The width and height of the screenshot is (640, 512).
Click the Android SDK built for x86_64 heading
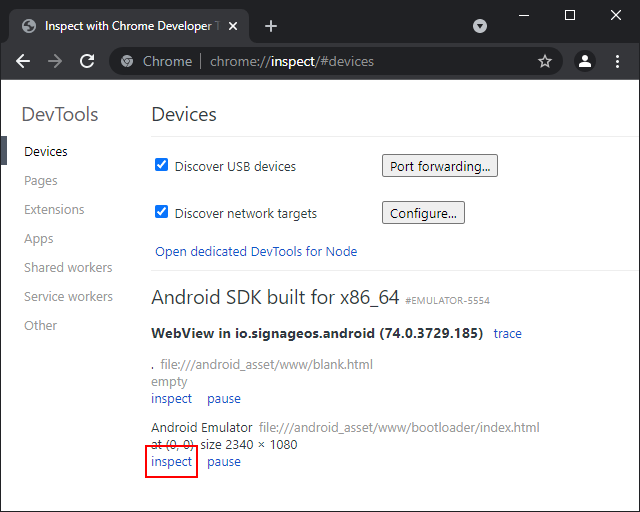click(x=275, y=297)
